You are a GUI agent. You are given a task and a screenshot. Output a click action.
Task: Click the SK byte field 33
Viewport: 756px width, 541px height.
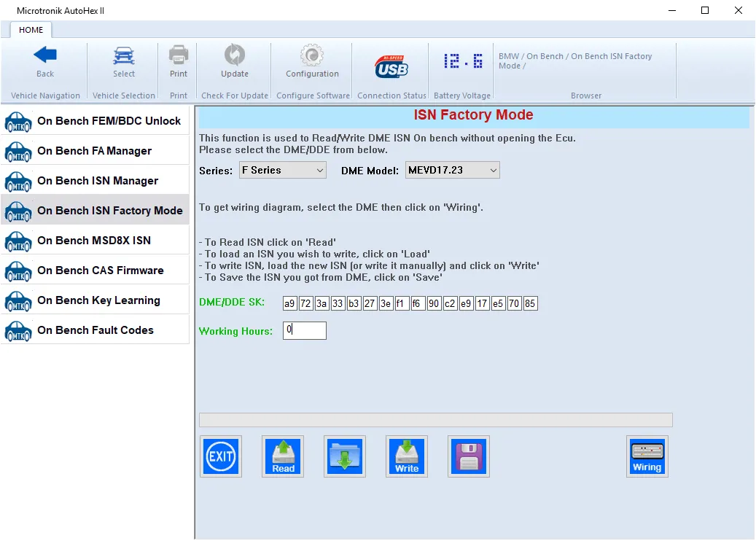[x=338, y=303]
